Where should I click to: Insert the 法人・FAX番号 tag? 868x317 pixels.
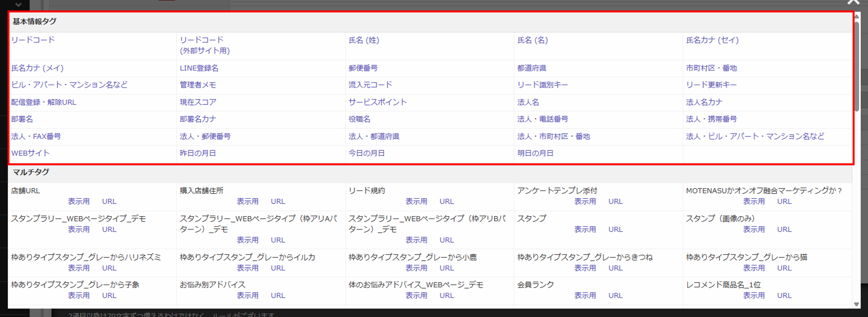click(36, 136)
